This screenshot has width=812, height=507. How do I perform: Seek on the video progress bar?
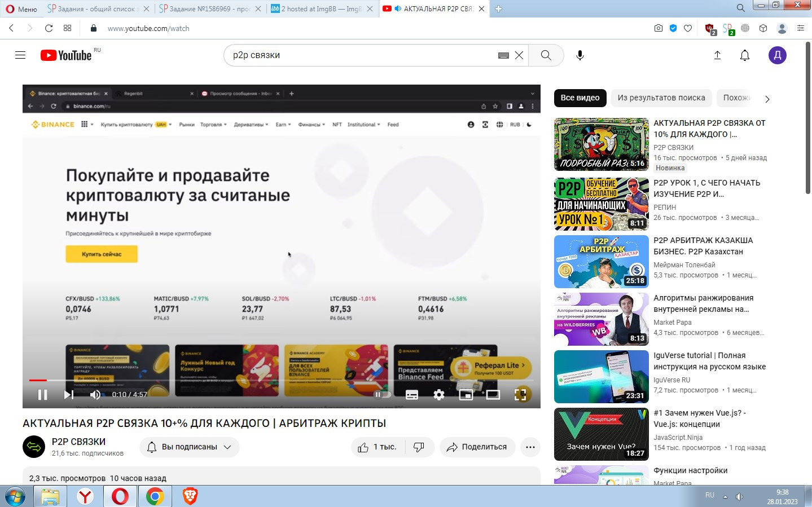(282, 380)
